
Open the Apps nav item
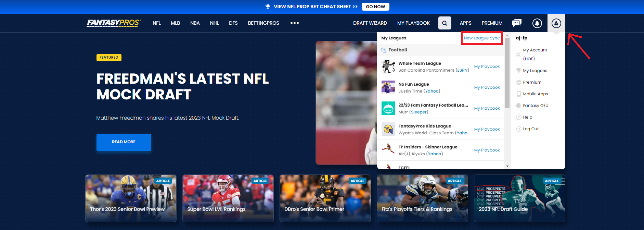tap(465, 23)
